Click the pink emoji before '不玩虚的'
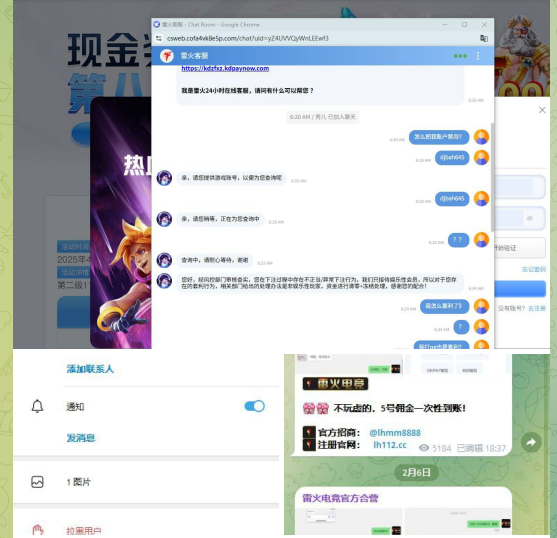557x538 pixels. tap(315, 408)
